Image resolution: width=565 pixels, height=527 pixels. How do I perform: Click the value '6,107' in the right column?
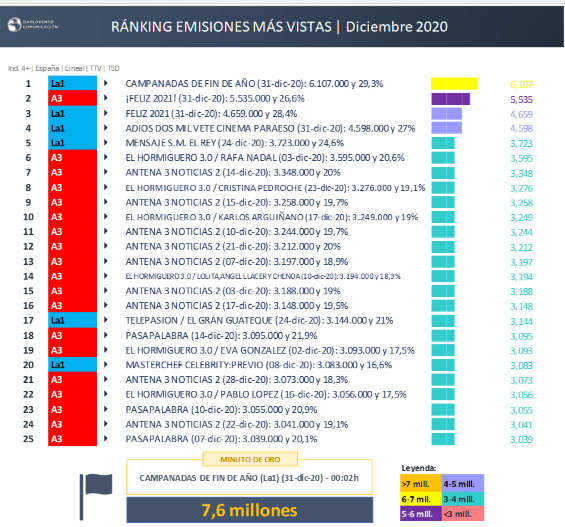521,84
